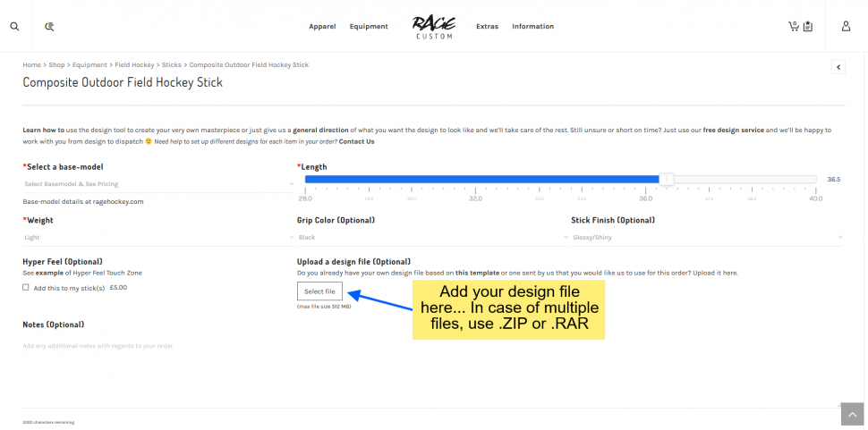The height and width of the screenshot is (430, 868).
Task: Open the Select Basemodel dropdown
Action: [x=157, y=184]
